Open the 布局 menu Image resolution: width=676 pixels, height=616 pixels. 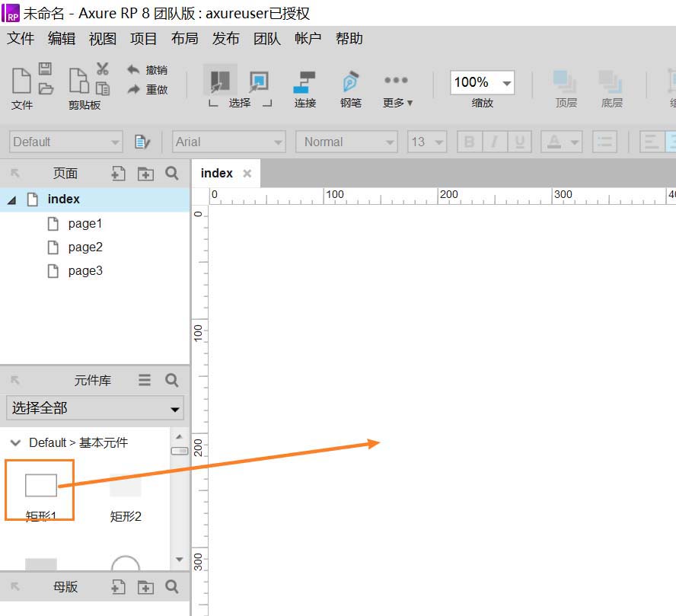184,38
